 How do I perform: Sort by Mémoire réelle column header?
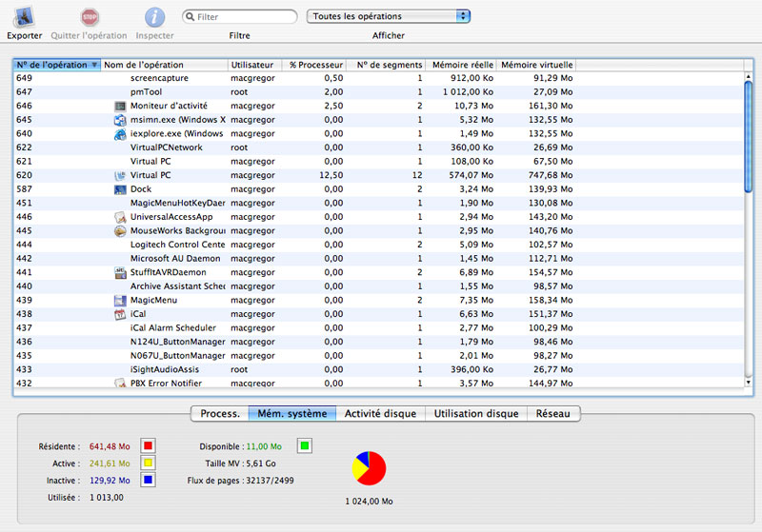pos(461,65)
